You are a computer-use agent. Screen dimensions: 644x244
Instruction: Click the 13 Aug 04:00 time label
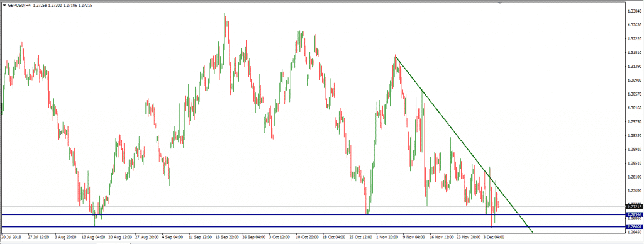coord(93,238)
